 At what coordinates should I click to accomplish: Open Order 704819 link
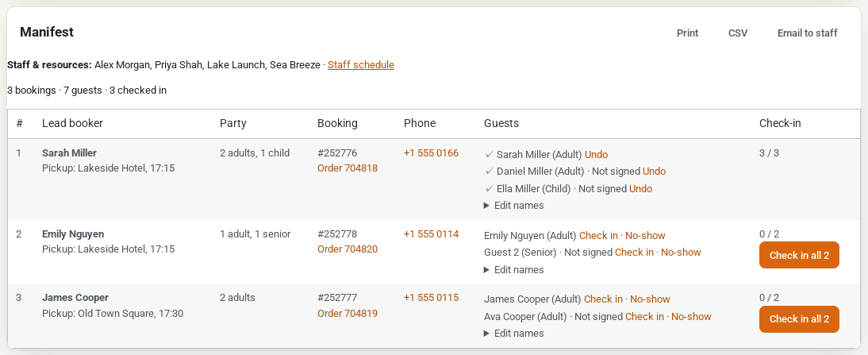coord(348,314)
